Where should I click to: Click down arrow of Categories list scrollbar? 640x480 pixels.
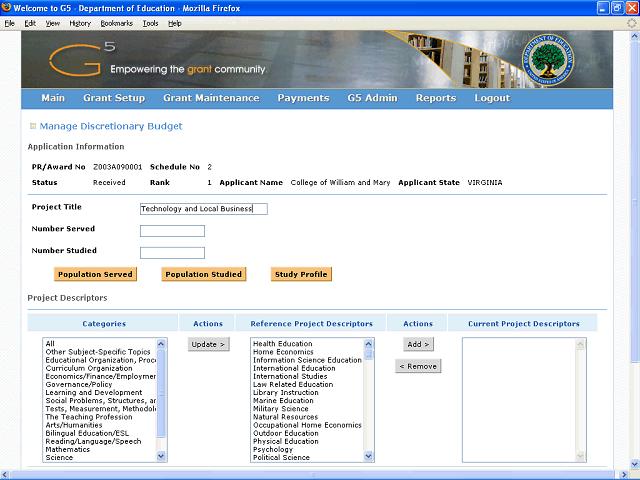[161, 456]
